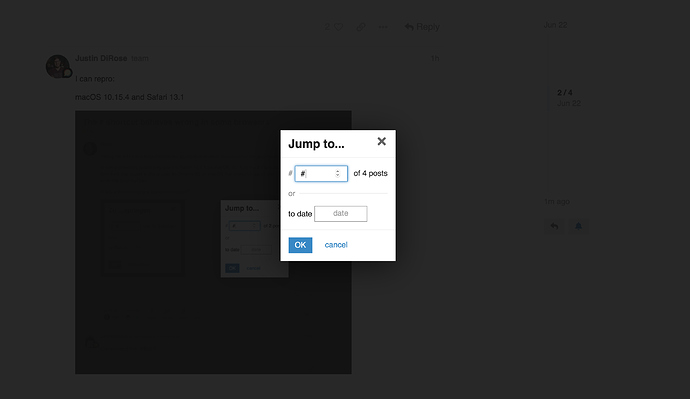
Task: Click the 'Jump to...' dialog title
Action: [316, 144]
